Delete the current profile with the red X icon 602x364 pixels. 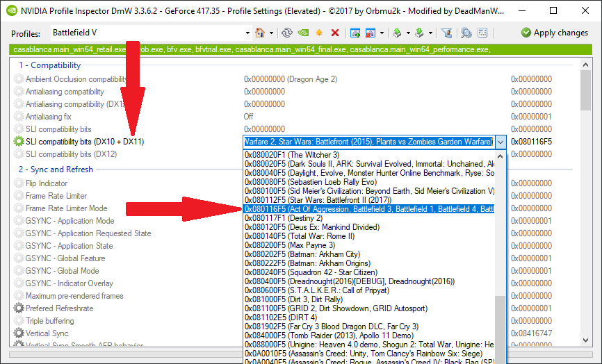tap(335, 33)
